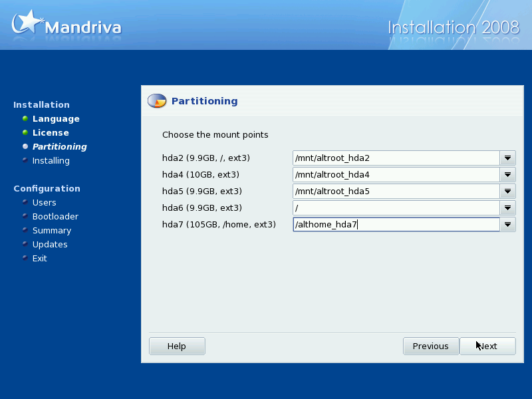Click the /mnt/altroot_hda4 mount point field

click(396, 174)
